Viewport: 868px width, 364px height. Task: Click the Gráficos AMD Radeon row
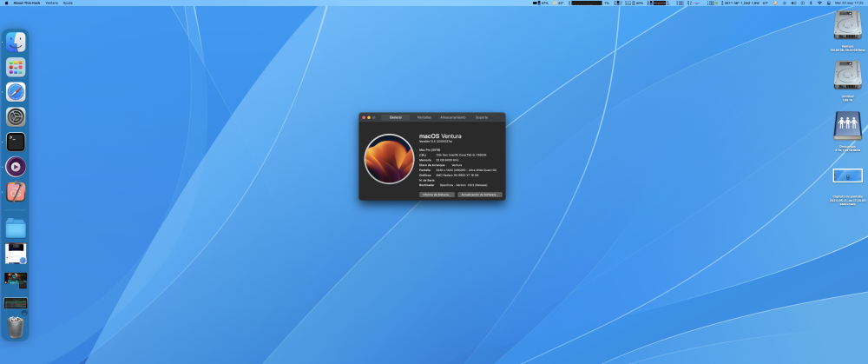(x=449, y=175)
